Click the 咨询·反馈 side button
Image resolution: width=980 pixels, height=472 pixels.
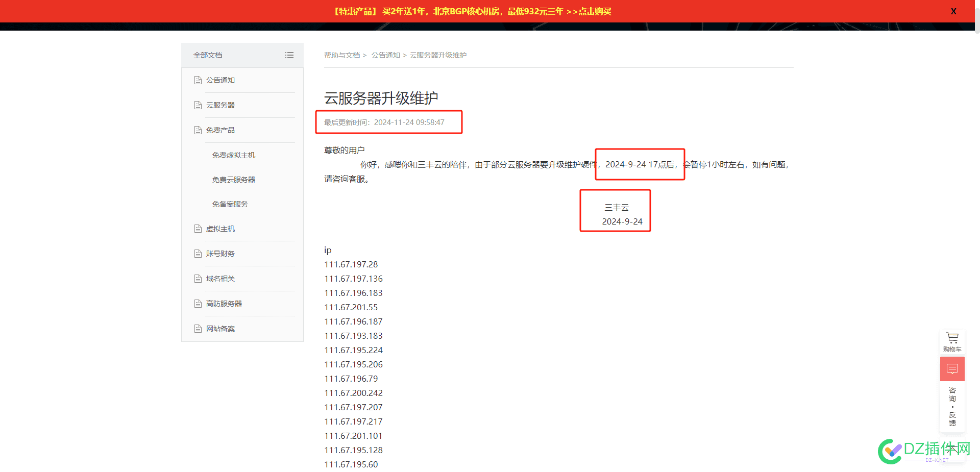(952, 407)
